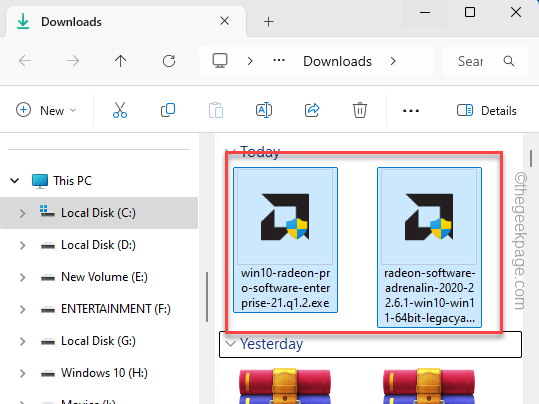Expand Windows 10 (H:) chevron

pyautogui.click(x=22, y=373)
